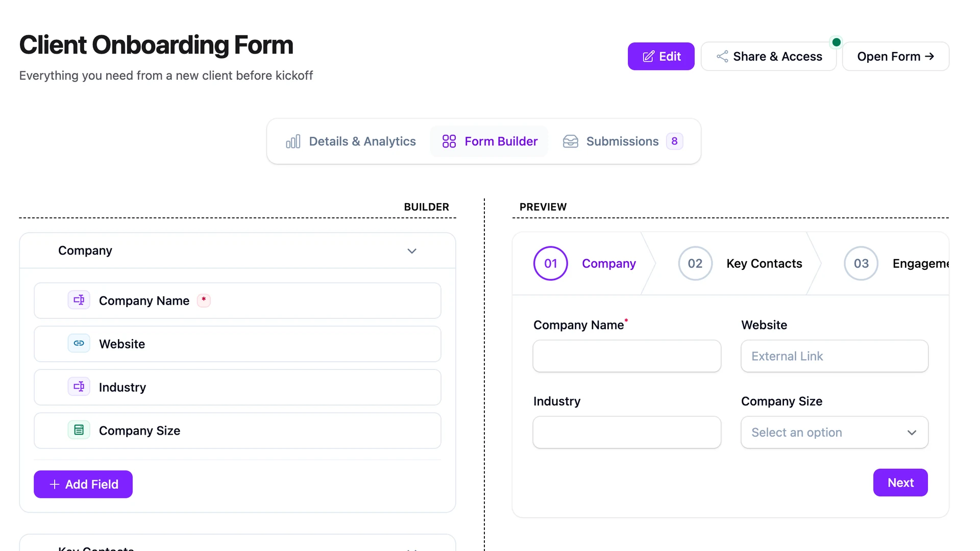Click Add Field button

point(83,484)
